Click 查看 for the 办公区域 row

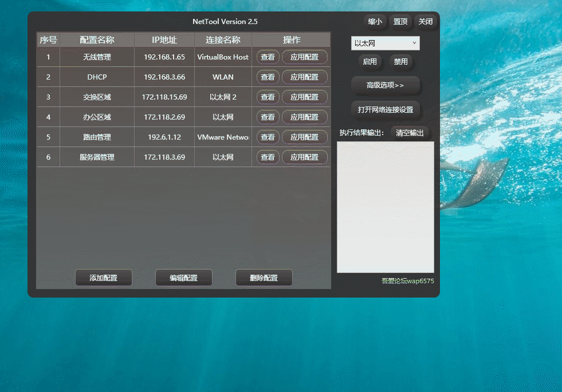(x=268, y=117)
